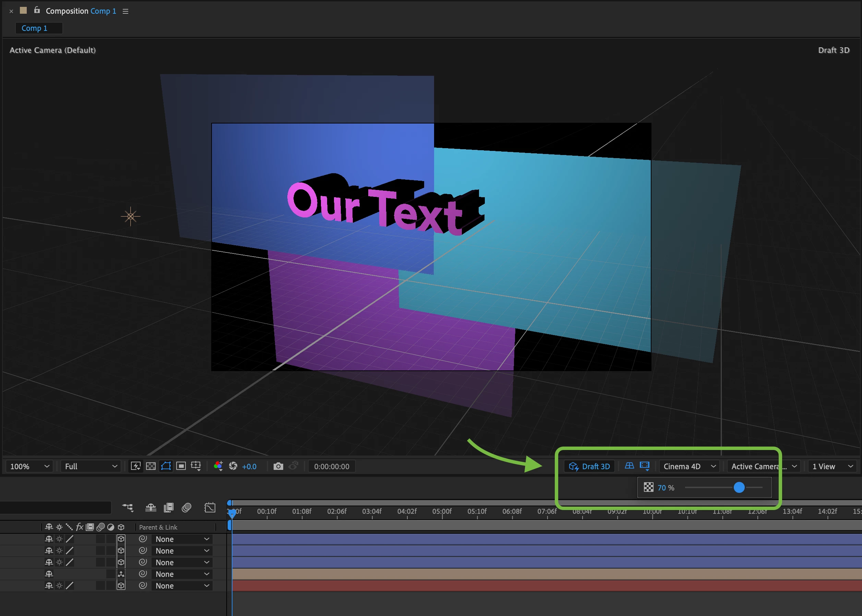The width and height of the screenshot is (862, 616).
Task: Toggle 3D ground plane icon
Action: click(x=629, y=466)
